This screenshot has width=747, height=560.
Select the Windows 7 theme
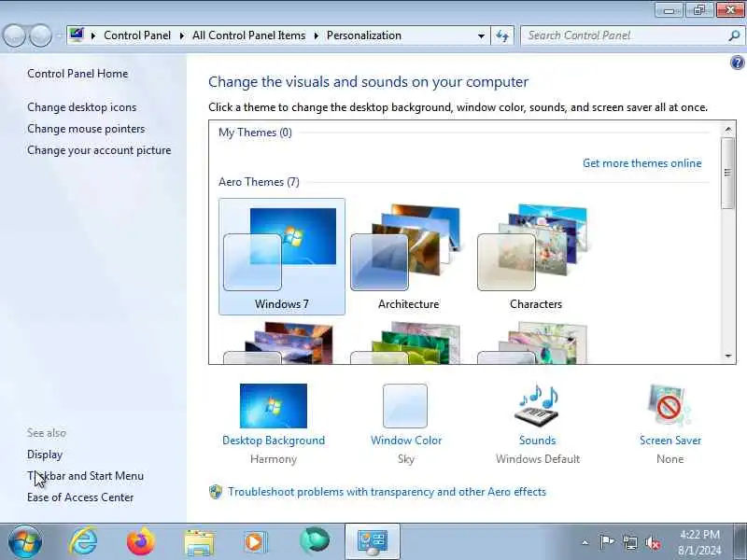click(282, 257)
